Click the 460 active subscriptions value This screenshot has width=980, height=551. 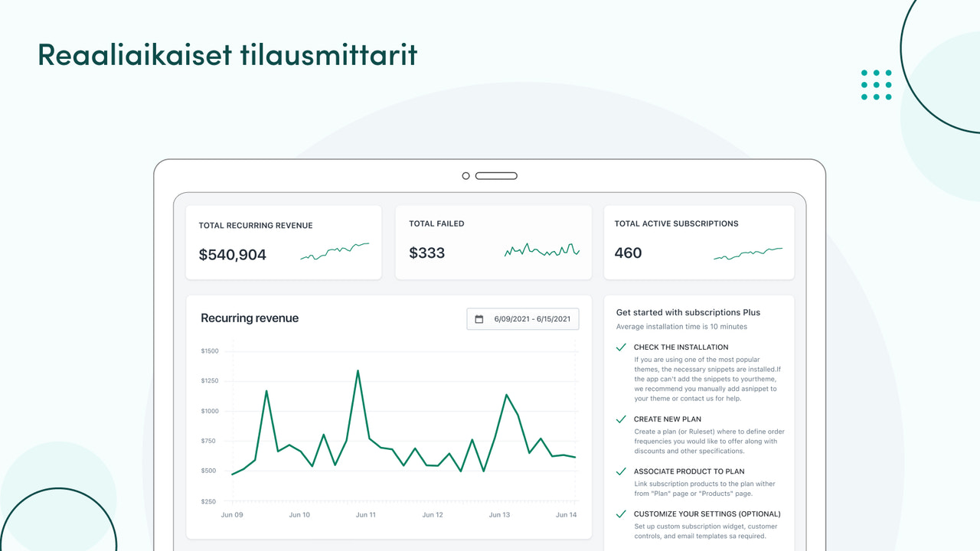point(628,253)
